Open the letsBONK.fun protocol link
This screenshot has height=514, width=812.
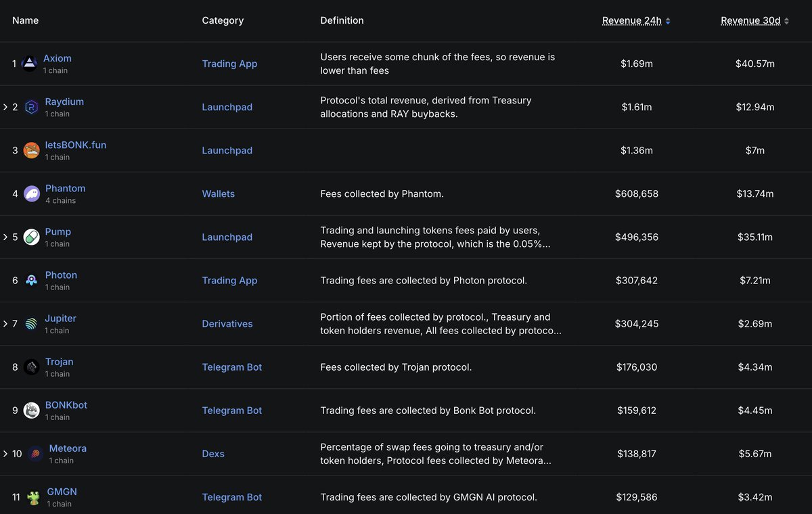click(x=76, y=145)
